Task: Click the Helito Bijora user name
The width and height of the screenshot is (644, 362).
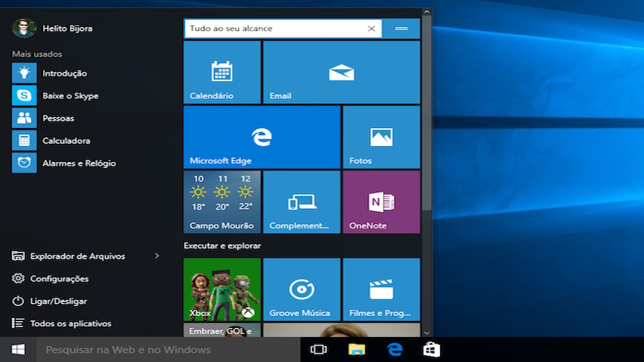Action: click(67, 29)
